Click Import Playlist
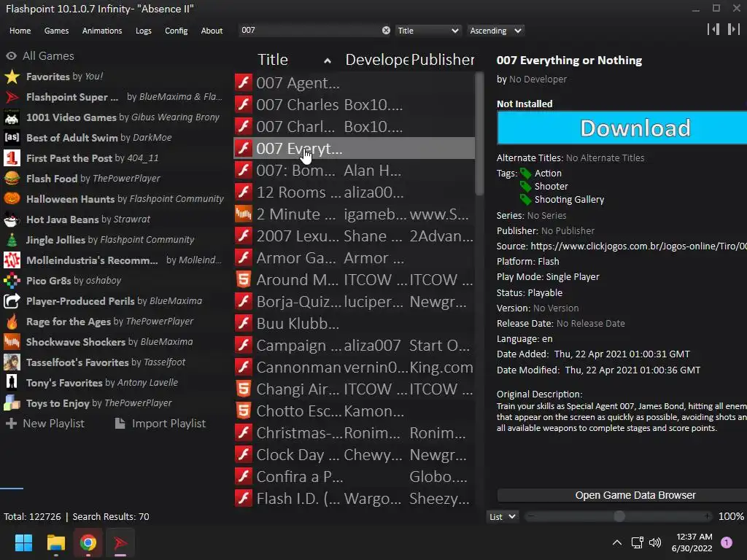Screen dimensions: 747x560 (160, 424)
